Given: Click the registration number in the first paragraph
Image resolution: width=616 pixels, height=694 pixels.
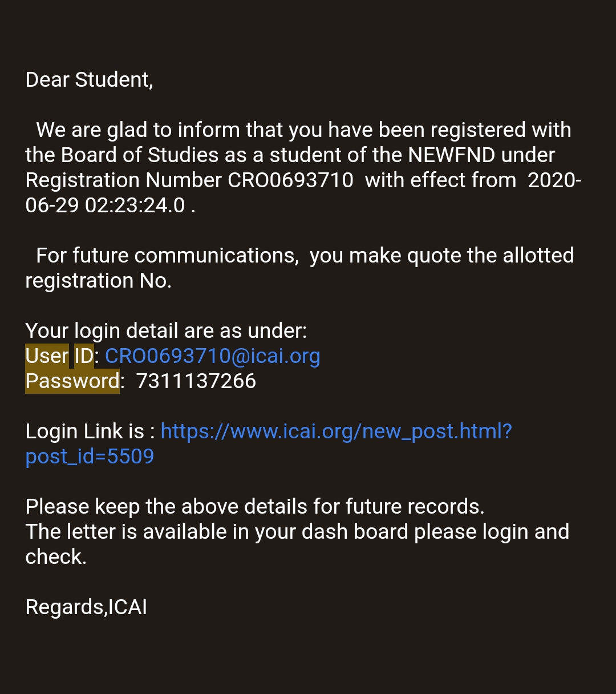Looking at the screenshot, I should coord(290,180).
